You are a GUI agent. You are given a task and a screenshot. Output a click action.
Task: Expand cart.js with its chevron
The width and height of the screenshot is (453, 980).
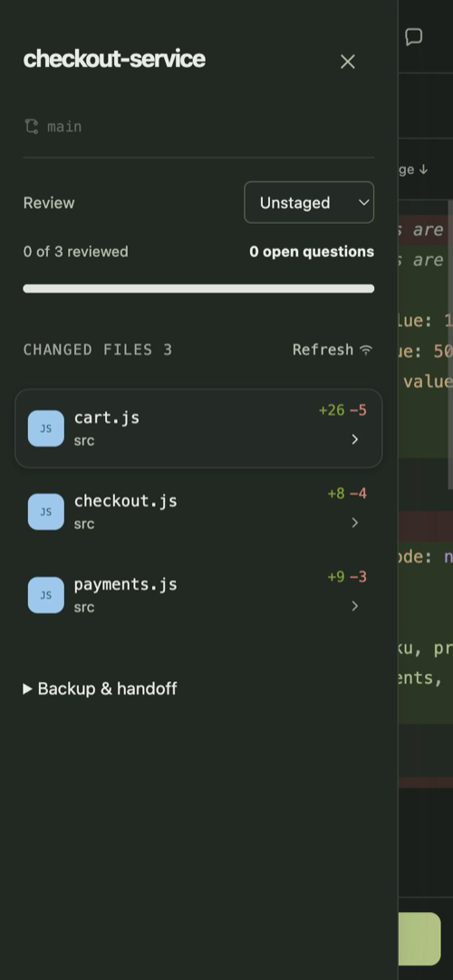[355, 439]
